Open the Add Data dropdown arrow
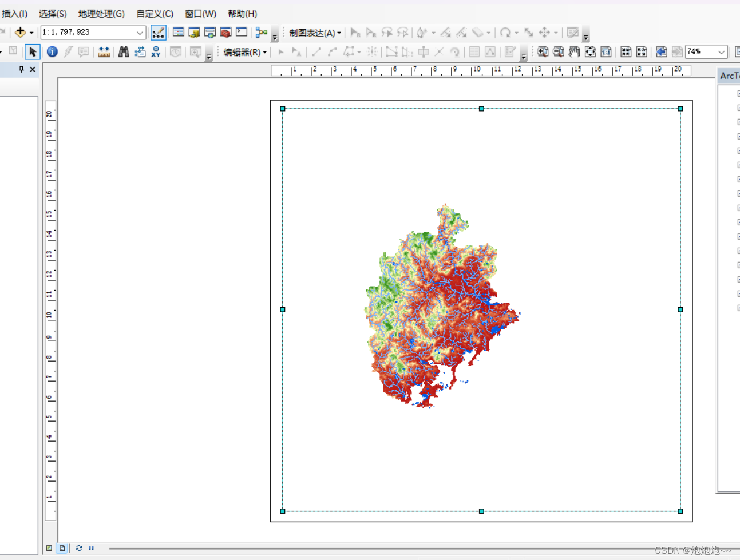This screenshot has width=740, height=560. pyautogui.click(x=31, y=33)
